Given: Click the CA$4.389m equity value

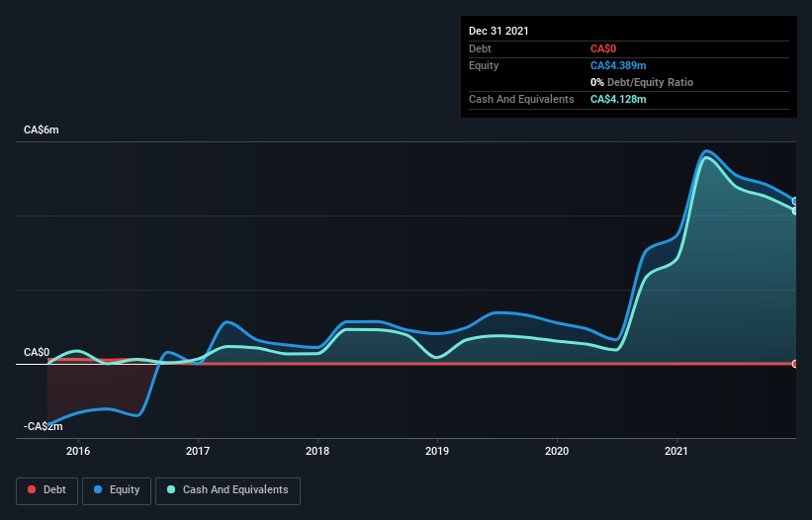Looking at the screenshot, I should pos(618,65).
